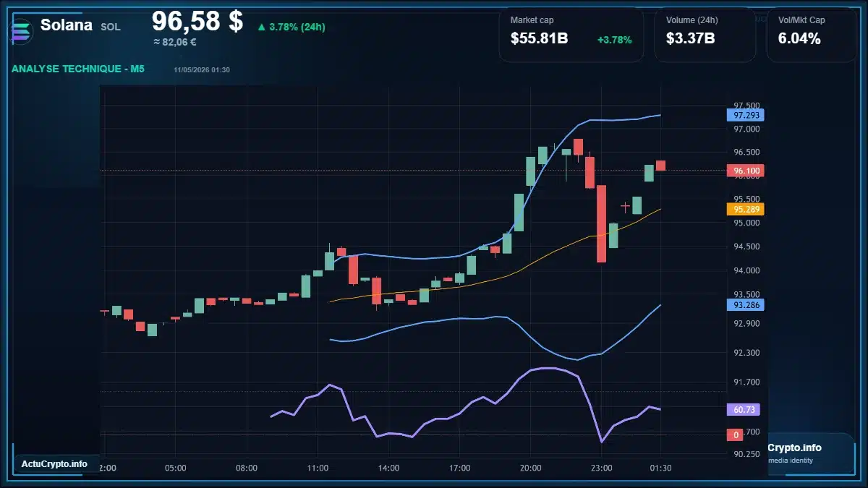Image resolution: width=868 pixels, height=488 pixels.
Task: Click the 97.293 upper band price tag
Action: [x=745, y=115]
